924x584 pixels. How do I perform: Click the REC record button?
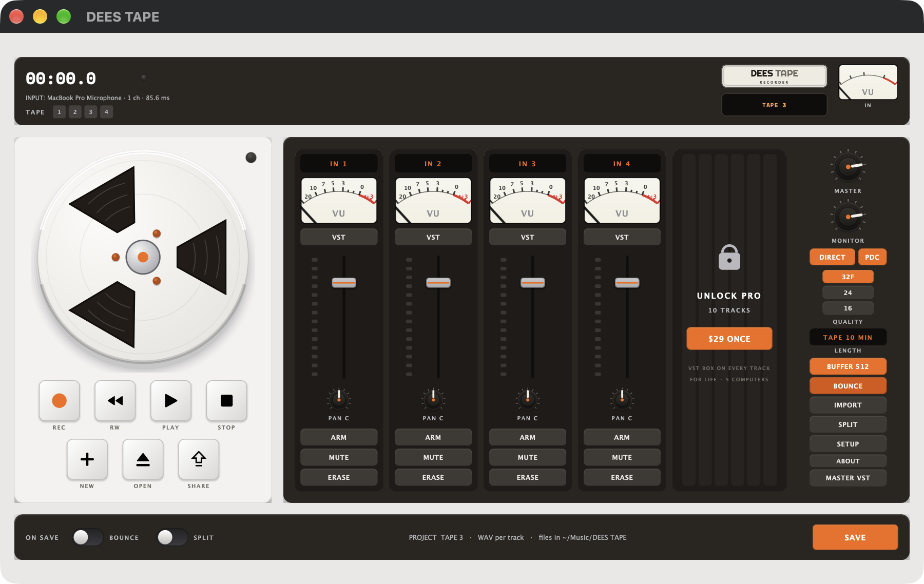(59, 401)
